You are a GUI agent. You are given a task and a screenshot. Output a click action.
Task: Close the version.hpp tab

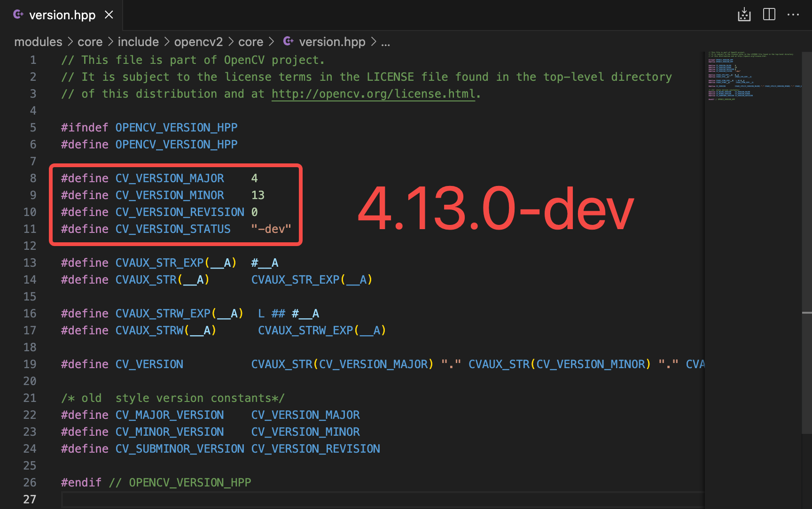point(109,15)
